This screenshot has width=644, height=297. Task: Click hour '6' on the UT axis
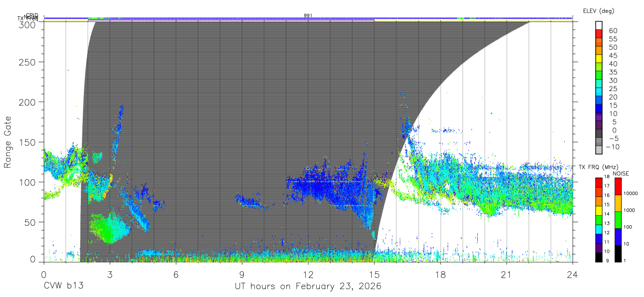click(x=176, y=274)
